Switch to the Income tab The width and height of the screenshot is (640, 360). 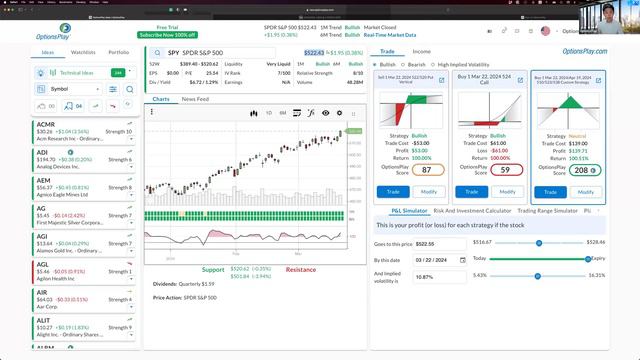422,51
